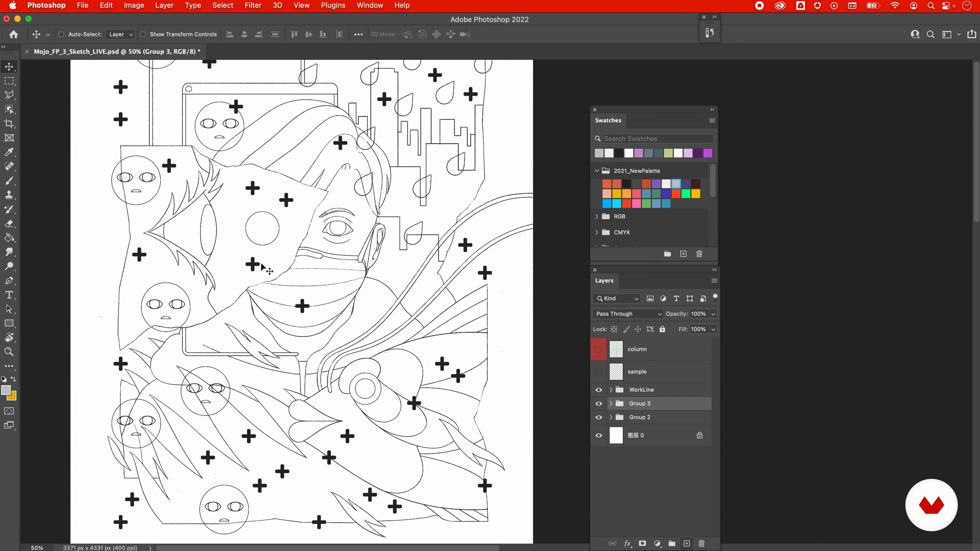
Task: Select the Path Selection tool
Action: pos(9,309)
